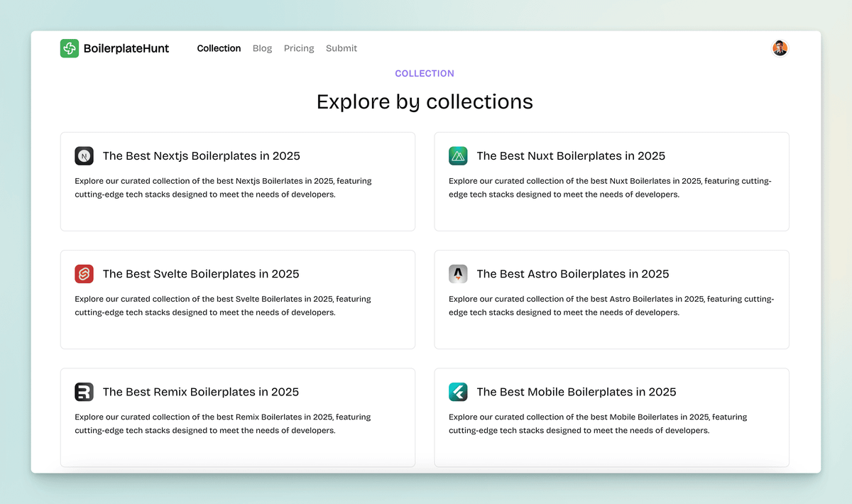Select the Collection nav item
Screen dimensions: 852x504
pyautogui.click(x=219, y=48)
